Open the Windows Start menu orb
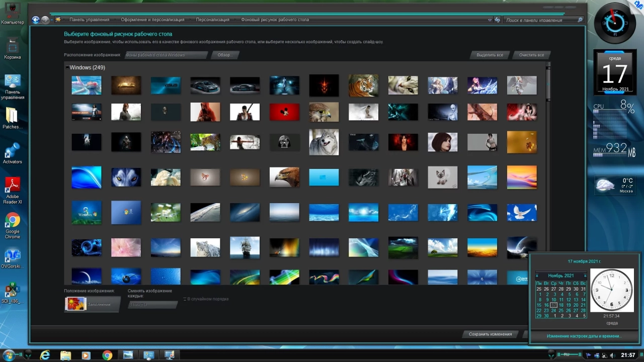 coord(9,355)
